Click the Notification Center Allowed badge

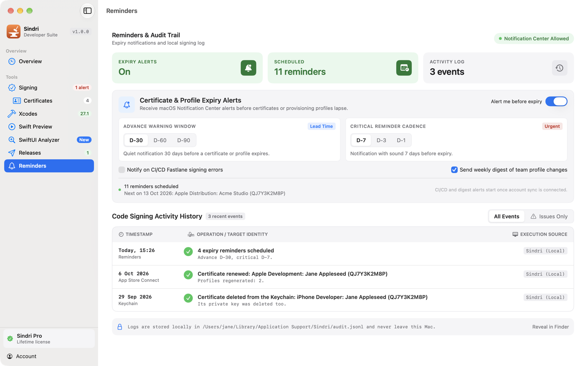coord(534,38)
